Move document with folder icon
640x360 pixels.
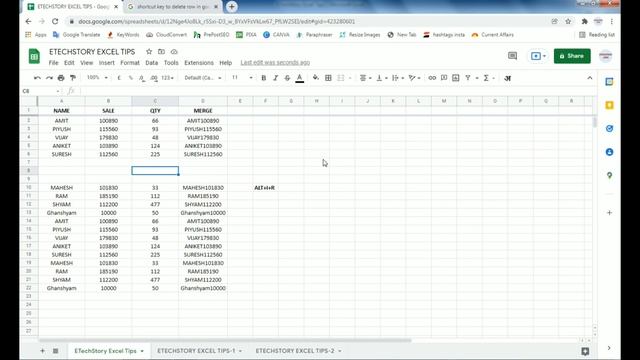[x=161, y=51]
